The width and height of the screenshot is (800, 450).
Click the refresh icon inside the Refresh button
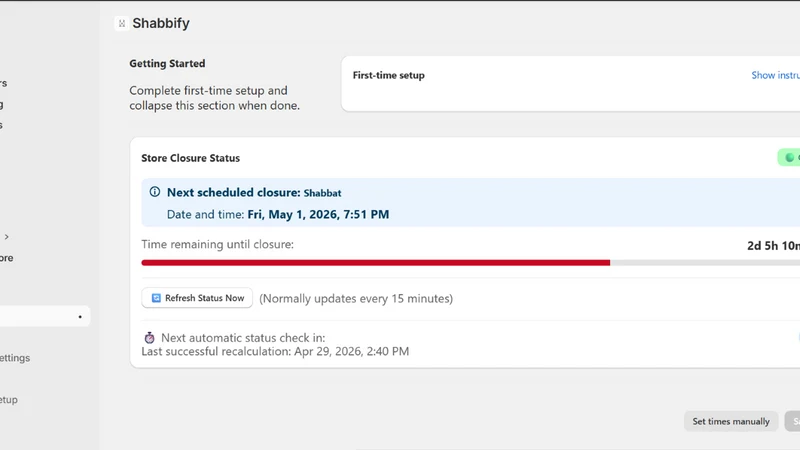coord(156,298)
